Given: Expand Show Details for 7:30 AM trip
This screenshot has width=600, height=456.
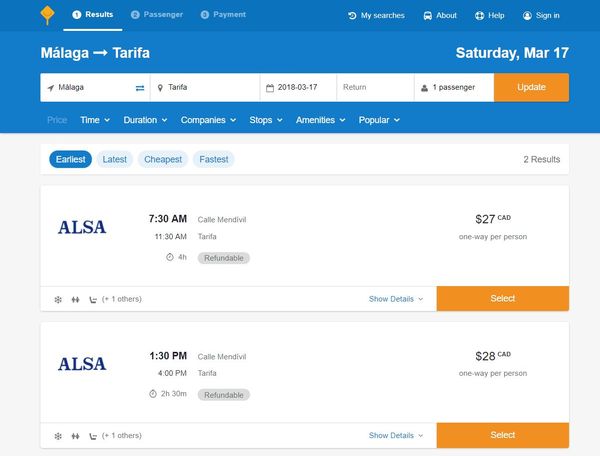Looking at the screenshot, I should (x=396, y=299).
